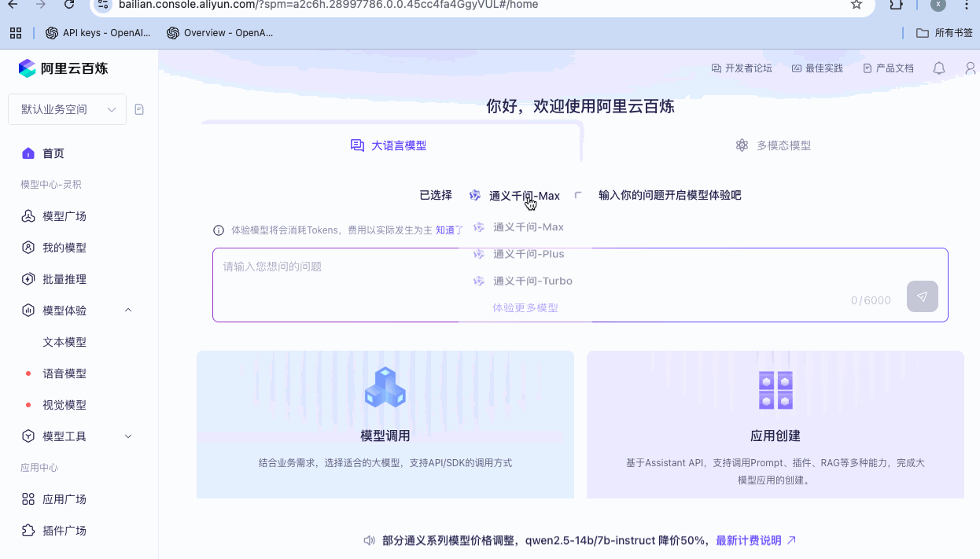Image resolution: width=980 pixels, height=559 pixels.
Task: Expand the 模型工具 section chevron
Action: click(128, 436)
